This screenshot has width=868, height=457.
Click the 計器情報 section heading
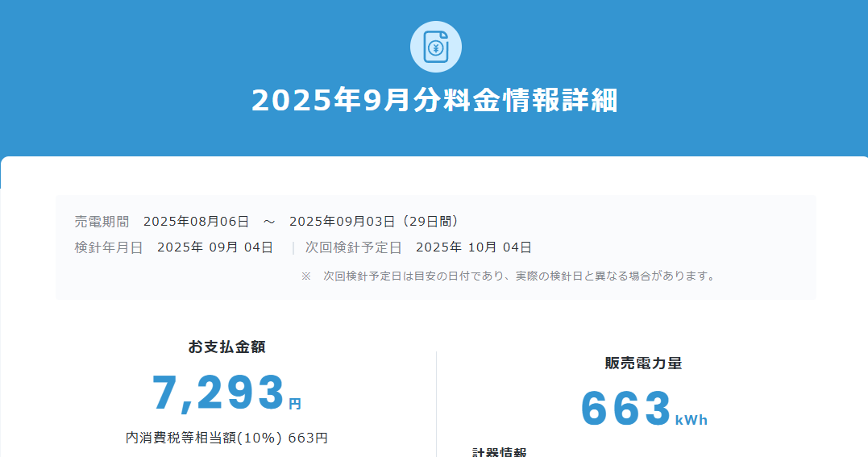[x=499, y=452]
